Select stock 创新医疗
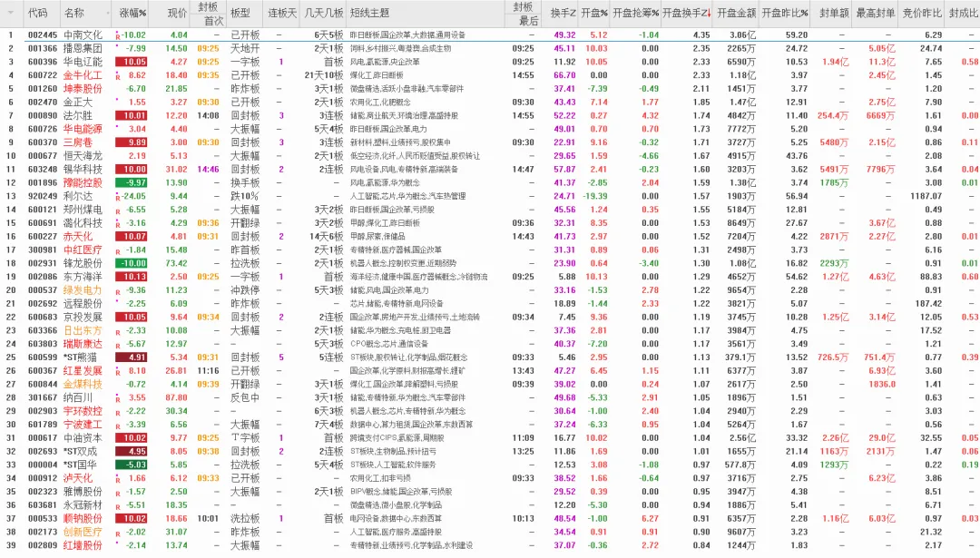The image size is (980, 558). (x=83, y=532)
